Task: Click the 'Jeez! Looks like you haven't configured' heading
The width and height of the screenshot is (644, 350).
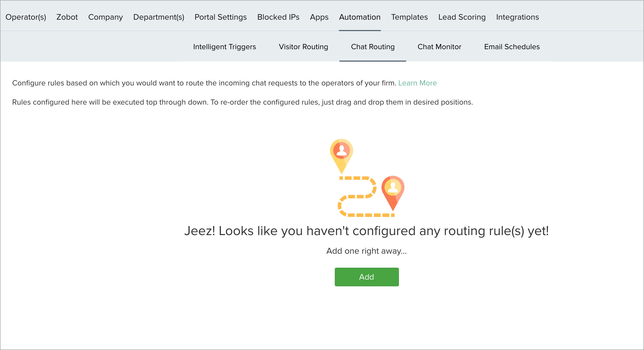Action: point(366,231)
